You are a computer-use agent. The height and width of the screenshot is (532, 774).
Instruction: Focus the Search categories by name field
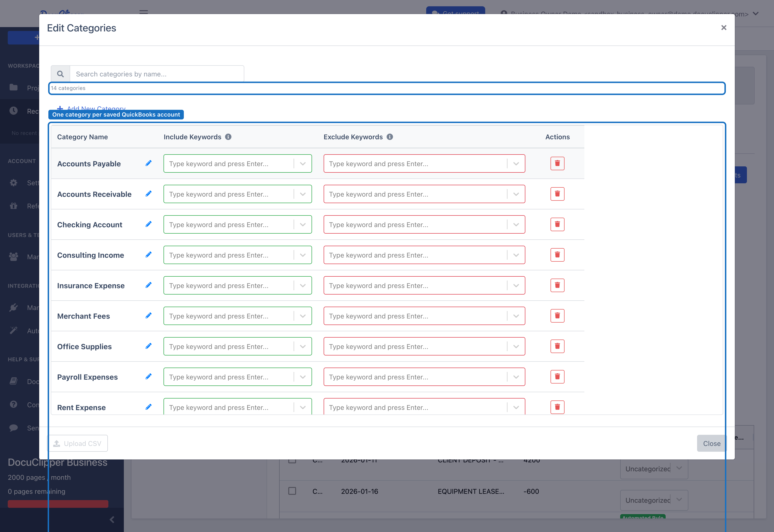(x=157, y=74)
